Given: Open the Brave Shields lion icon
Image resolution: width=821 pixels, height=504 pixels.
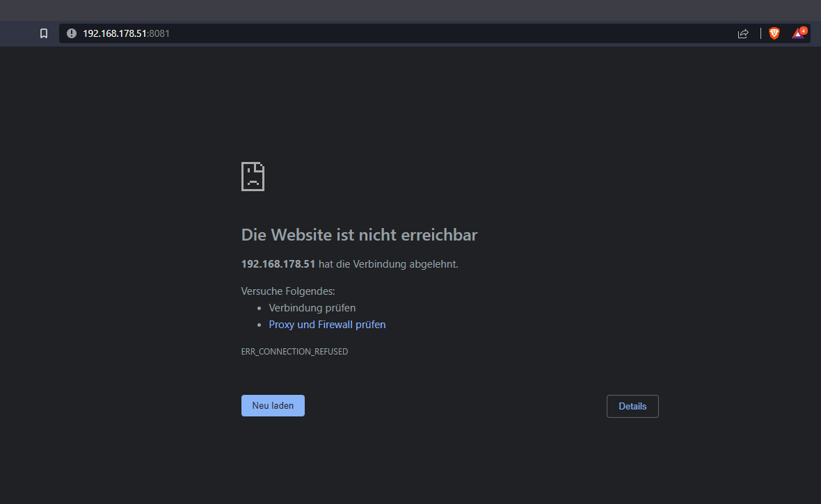Looking at the screenshot, I should pos(774,33).
